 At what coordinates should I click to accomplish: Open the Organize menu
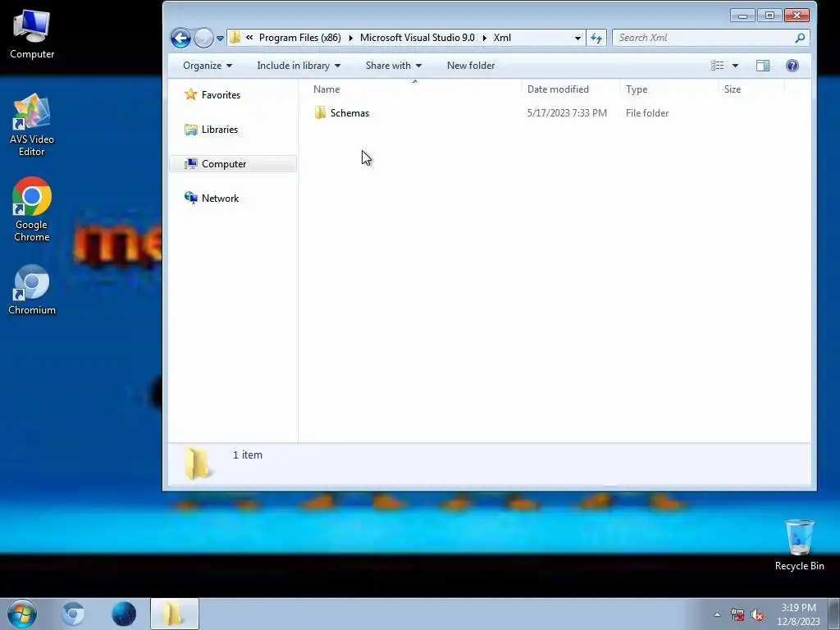tap(208, 66)
